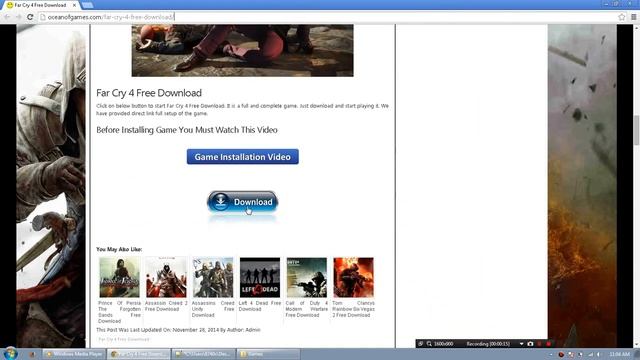Follow the Tom Clancys Rainbow Six Vegas 2 link
640x360 pixels.
click(353, 309)
